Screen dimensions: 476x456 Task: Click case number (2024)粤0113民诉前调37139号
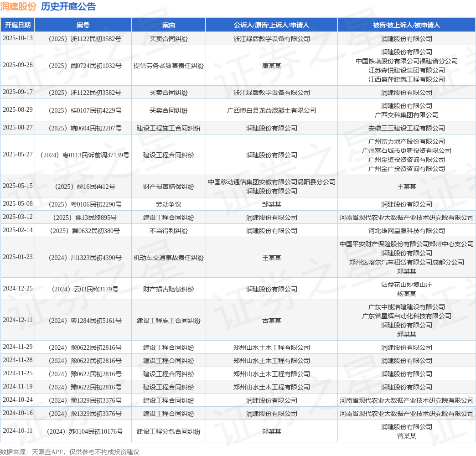[85, 155]
